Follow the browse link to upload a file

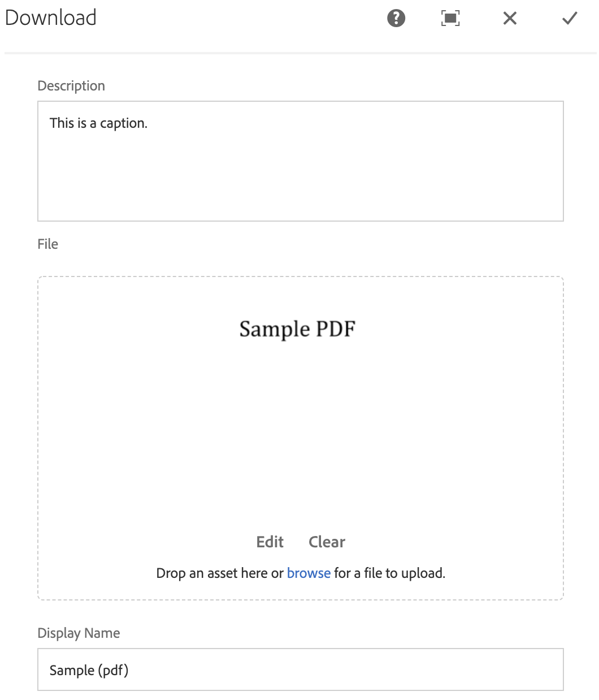pyautogui.click(x=309, y=573)
